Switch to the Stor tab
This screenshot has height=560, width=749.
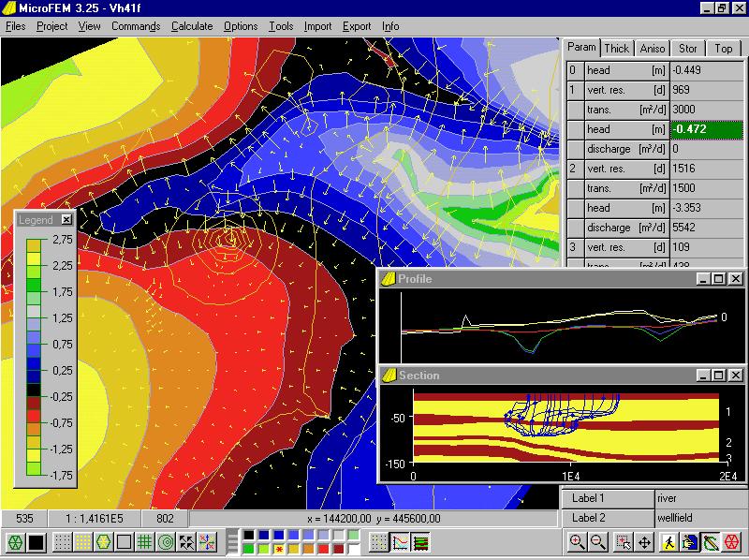pos(687,49)
